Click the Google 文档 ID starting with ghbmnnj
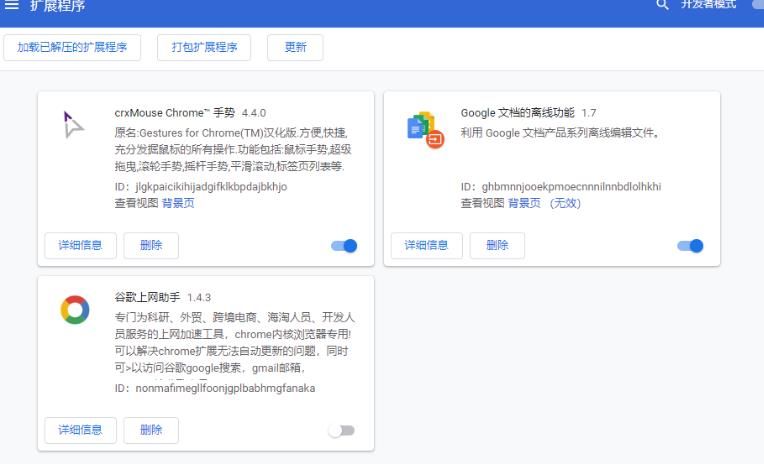This screenshot has height=464, width=764. tap(571, 187)
